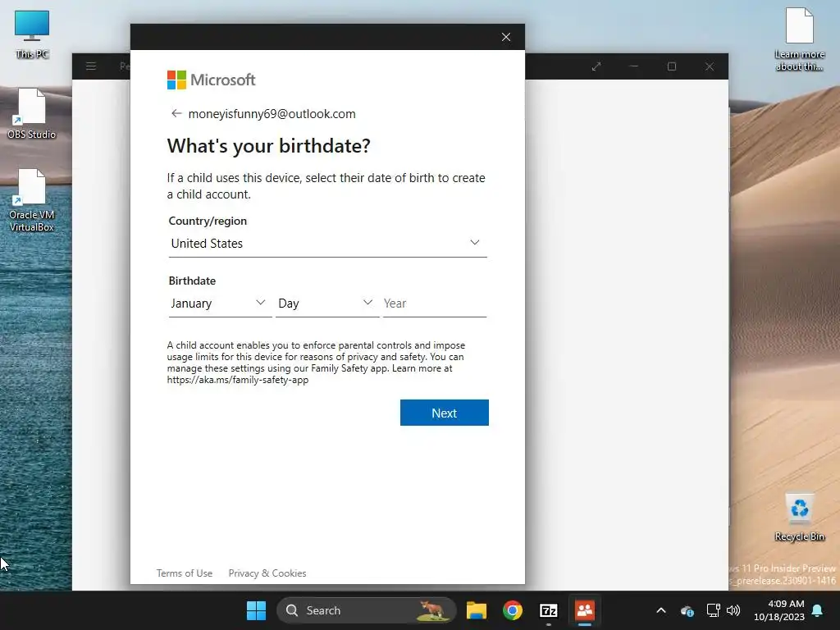Launch Google Chrome from the taskbar
This screenshot has width=840, height=630.
pyautogui.click(x=513, y=610)
